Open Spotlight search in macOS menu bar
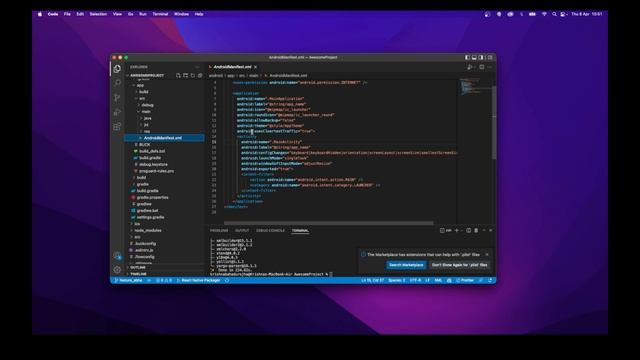Screen dimensions: 640x360 click(x=554, y=14)
